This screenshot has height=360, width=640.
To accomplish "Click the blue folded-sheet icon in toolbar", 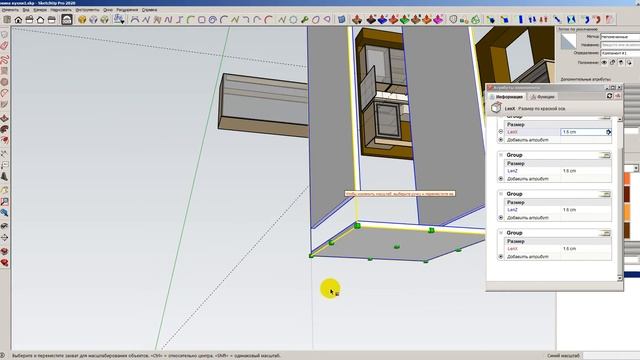I will point(342,20).
